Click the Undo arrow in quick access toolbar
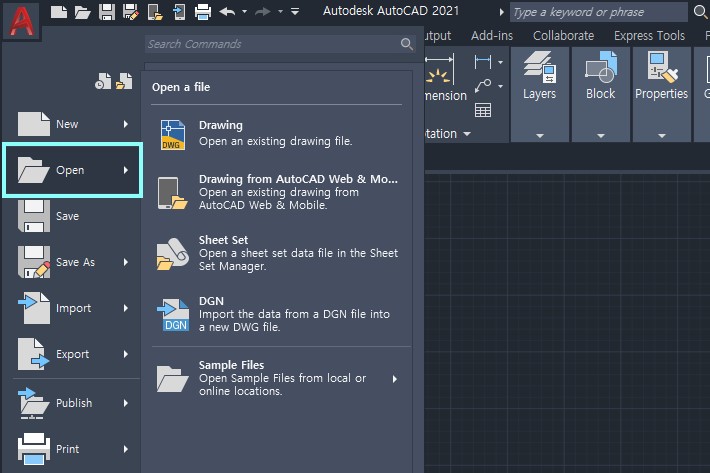The height and width of the screenshot is (473, 710). click(x=227, y=12)
